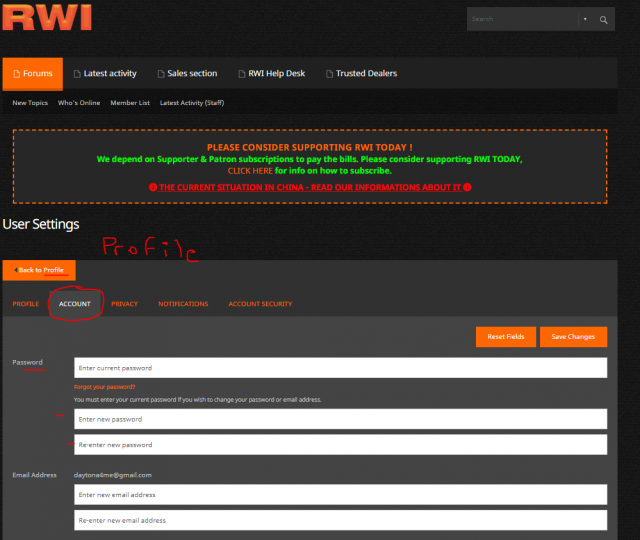Focus the Enter new password field

pyautogui.click(x=340, y=419)
